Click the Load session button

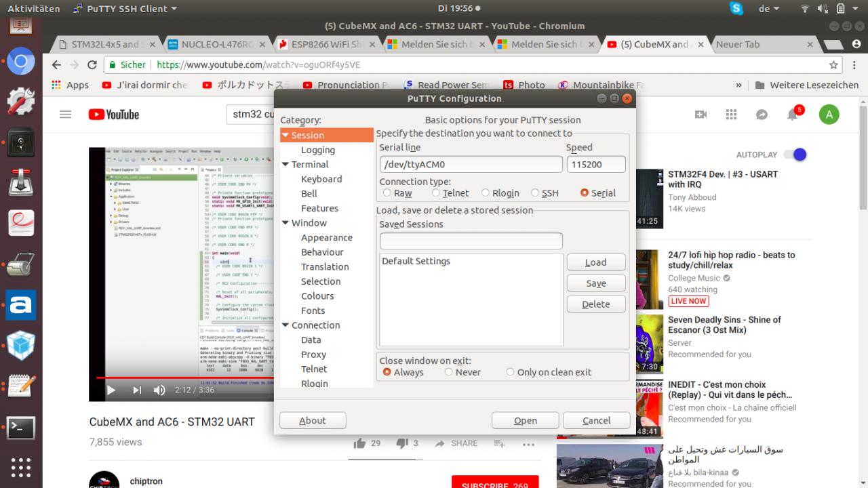(596, 262)
